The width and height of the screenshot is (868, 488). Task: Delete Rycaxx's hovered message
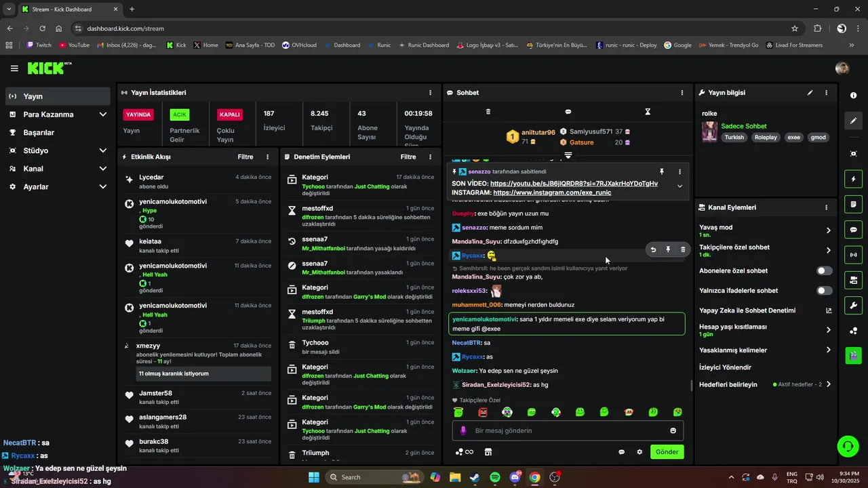click(x=683, y=249)
